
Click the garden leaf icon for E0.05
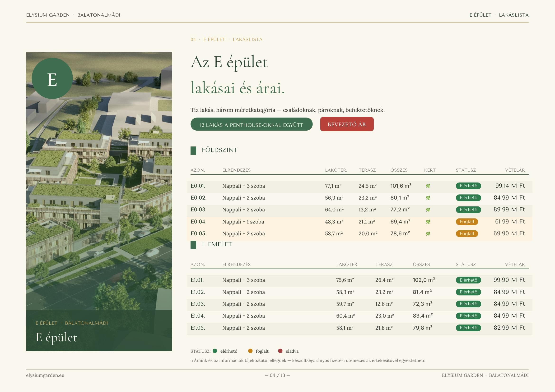pos(428,234)
